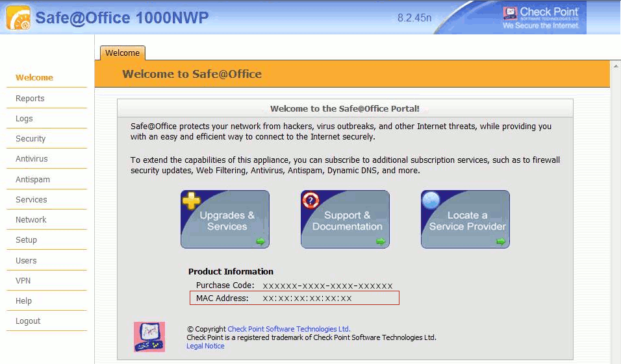Click the Check Point logo in header
The width and height of the screenshot is (621, 364).
(541, 18)
